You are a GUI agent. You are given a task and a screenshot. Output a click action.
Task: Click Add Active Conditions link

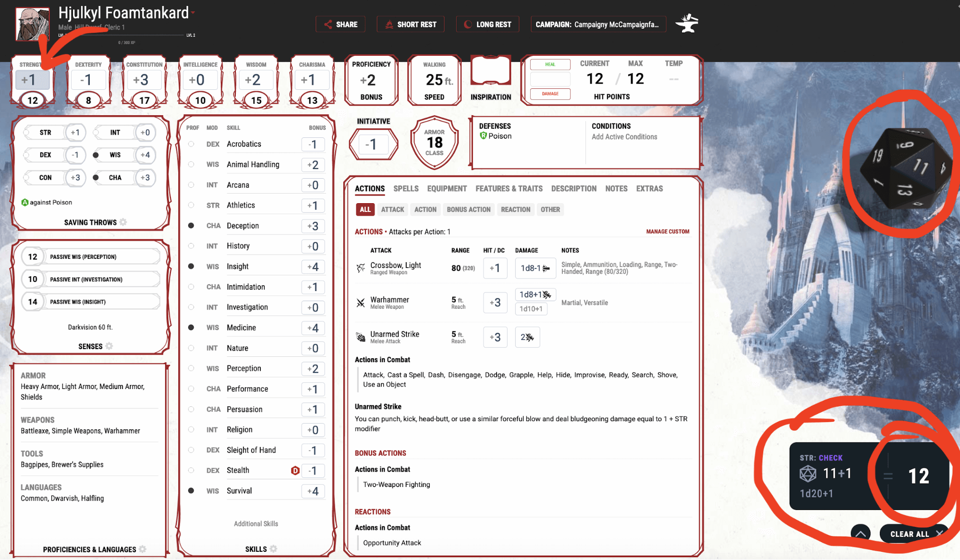tap(624, 137)
